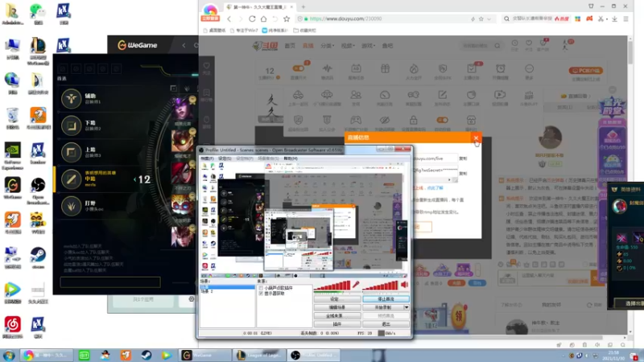
Task: Switch to the WeGame taskbar button
Action: click(x=204, y=356)
